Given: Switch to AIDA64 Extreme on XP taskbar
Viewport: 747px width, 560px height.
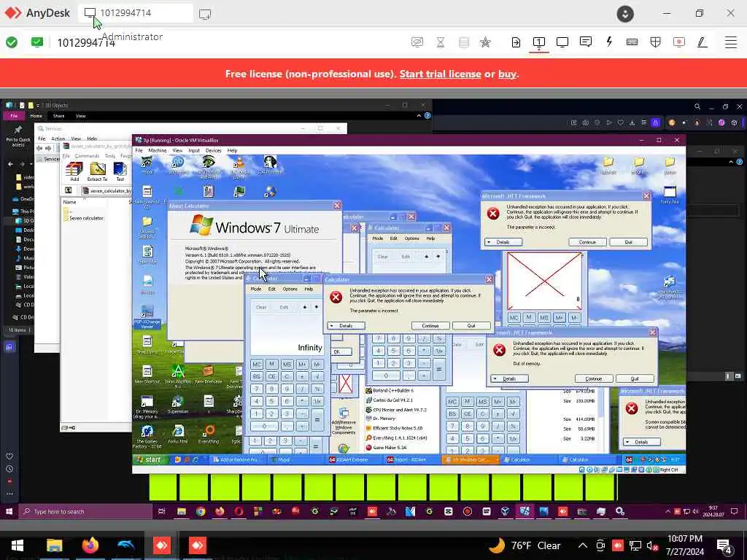Looking at the screenshot, I should coord(351,459).
